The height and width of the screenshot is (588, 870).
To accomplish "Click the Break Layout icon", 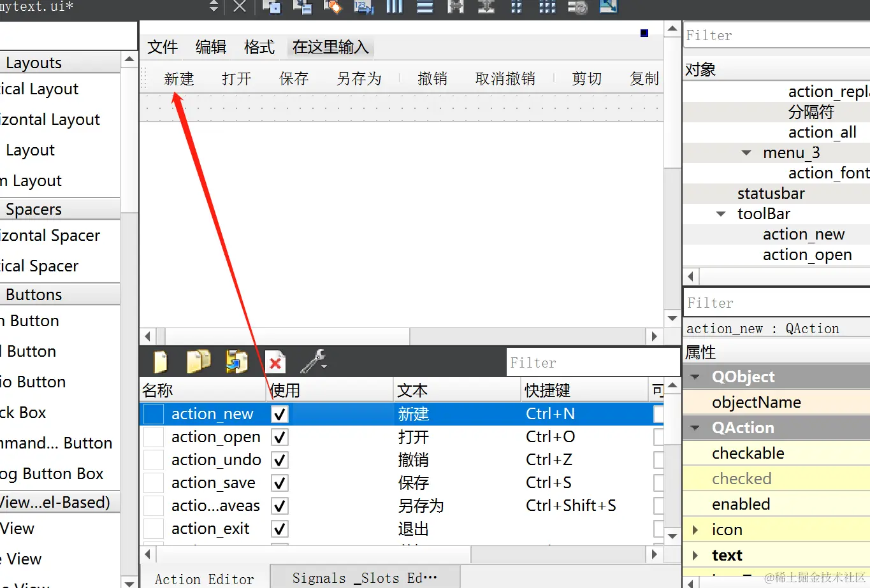I will [578, 7].
